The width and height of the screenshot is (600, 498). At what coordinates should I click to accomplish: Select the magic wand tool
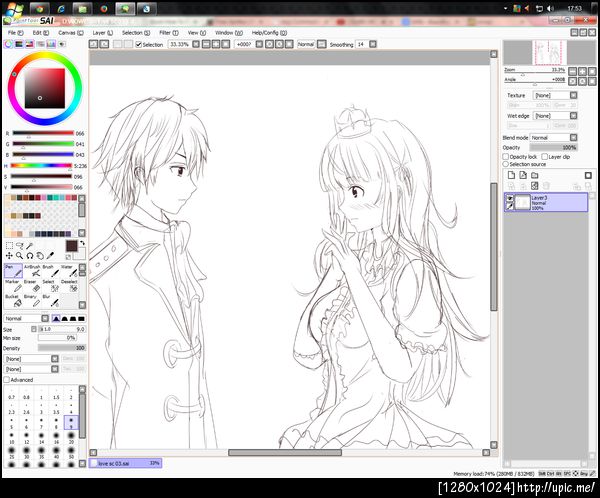(x=30, y=245)
